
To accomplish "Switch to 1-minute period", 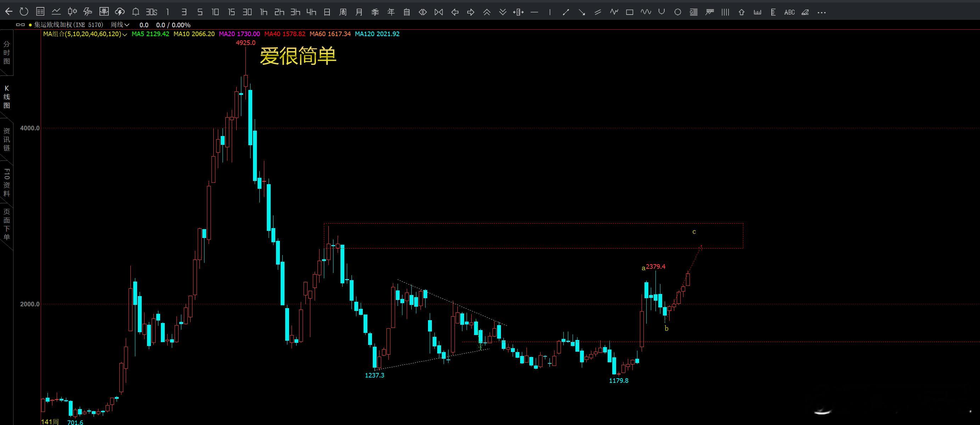I will 167,12.
